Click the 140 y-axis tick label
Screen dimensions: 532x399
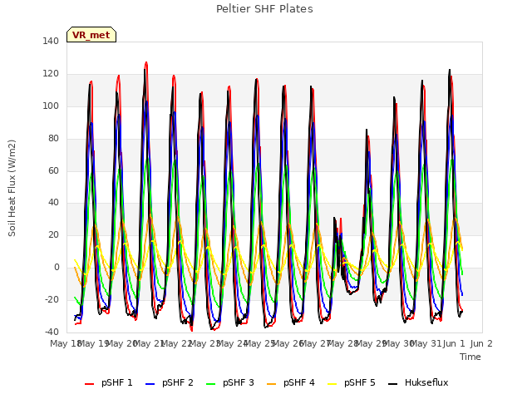(x=51, y=42)
